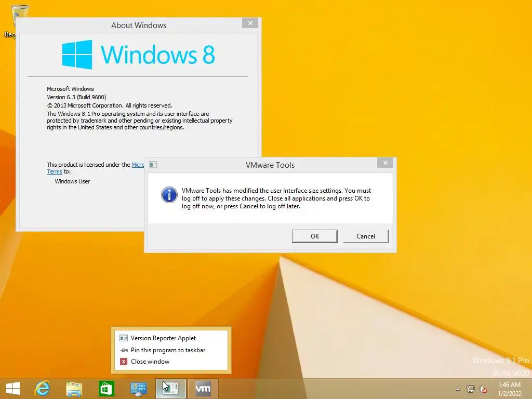Open File Explorer from the taskbar
Image resolution: width=532 pixels, height=399 pixels.
coord(74,389)
